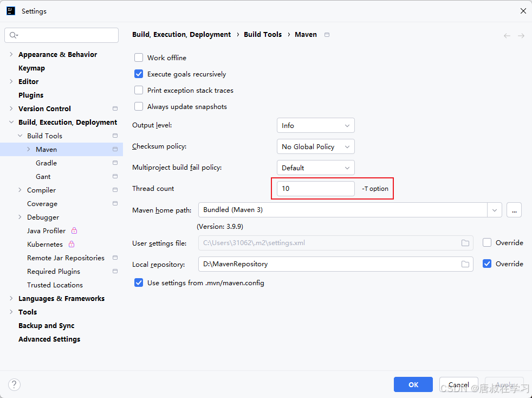Enable Print exception stack traces
The height and width of the screenshot is (398, 532).
(139, 91)
